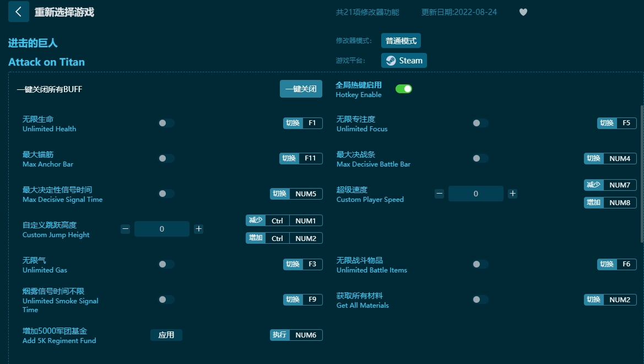Screen dimensions: 644x364
Task: Select the normal mode button (普通模式)
Action: click(x=401, y=41)
